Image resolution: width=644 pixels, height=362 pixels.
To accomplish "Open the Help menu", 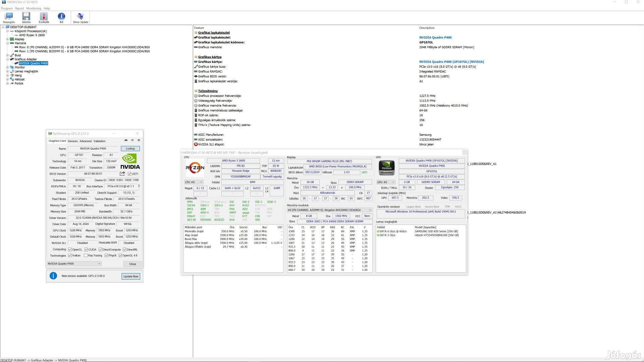I will point(47,8).
